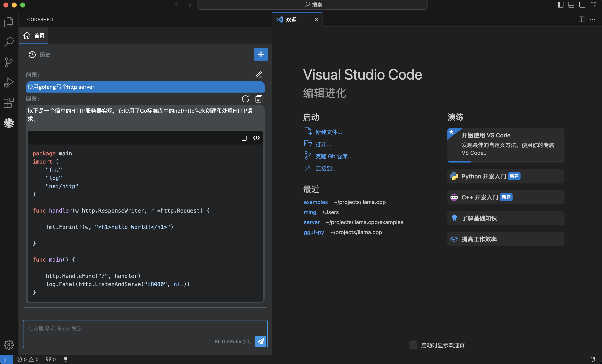The image size is (602, 364).
Task: Insert code using the code brackets icon
Action: click(x=256, y=138)
